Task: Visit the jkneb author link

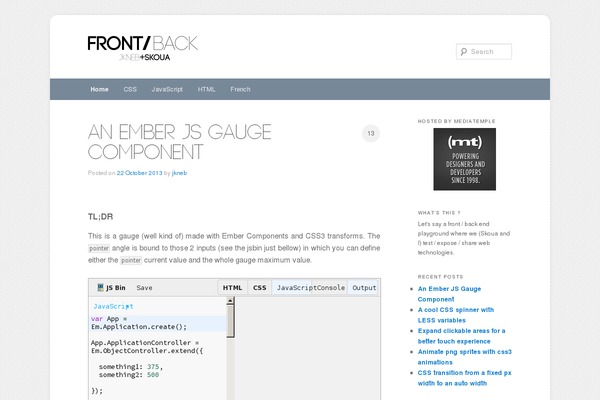Action: point(179,173)
